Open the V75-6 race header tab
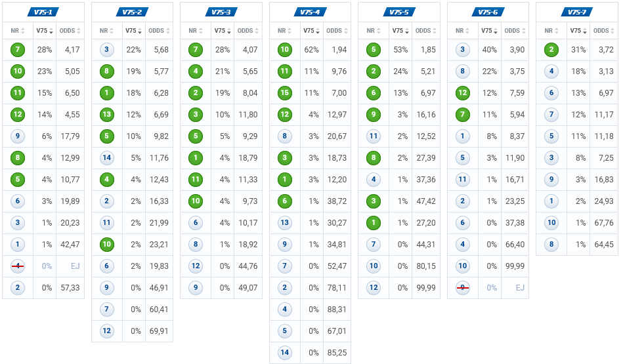623x364 pixels. pos(488,12)
